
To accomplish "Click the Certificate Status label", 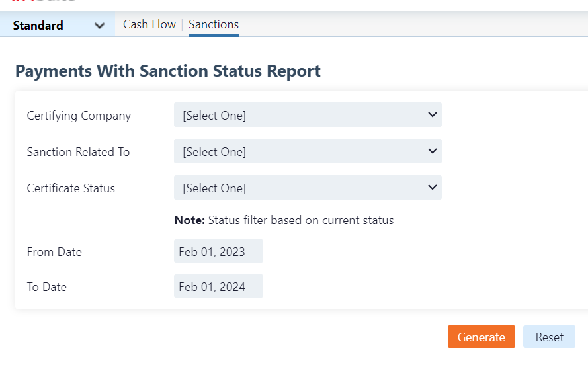I will click(71, 188).
